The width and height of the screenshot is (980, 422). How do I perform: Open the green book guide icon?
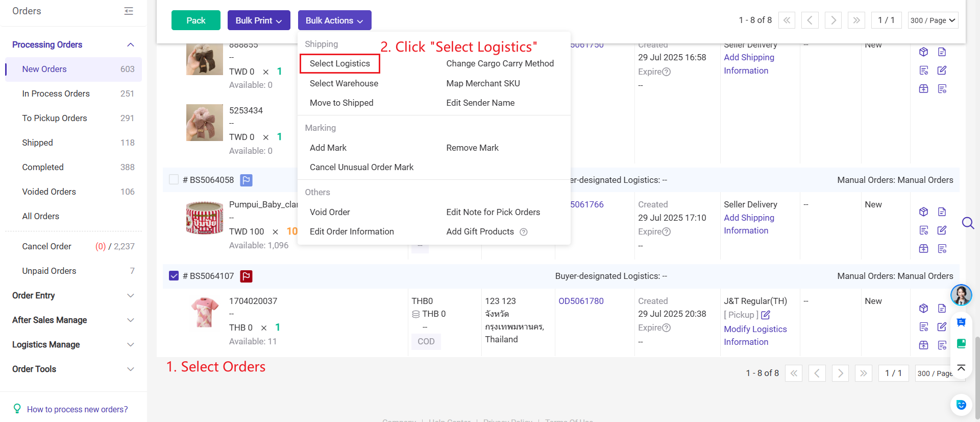(x=961, y=343)
